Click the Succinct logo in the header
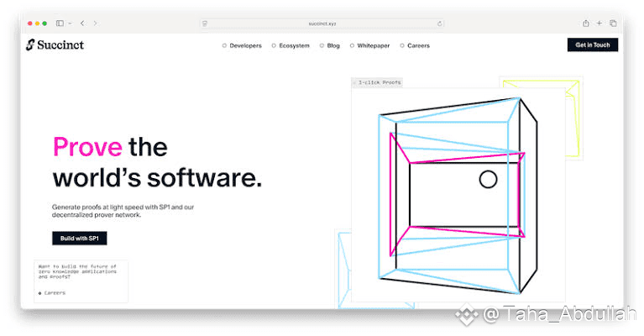Screen dimensions: 644x336 [x=55, y=45]
